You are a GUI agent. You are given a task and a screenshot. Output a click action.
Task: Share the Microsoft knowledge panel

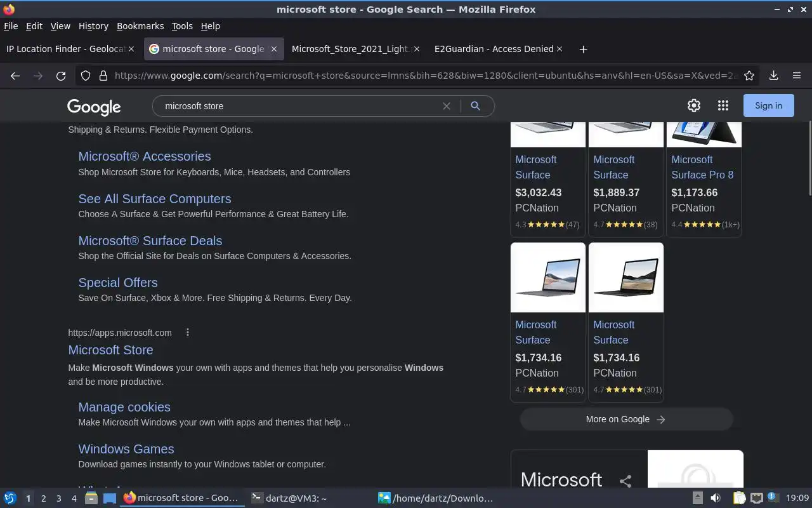(625, 481)
